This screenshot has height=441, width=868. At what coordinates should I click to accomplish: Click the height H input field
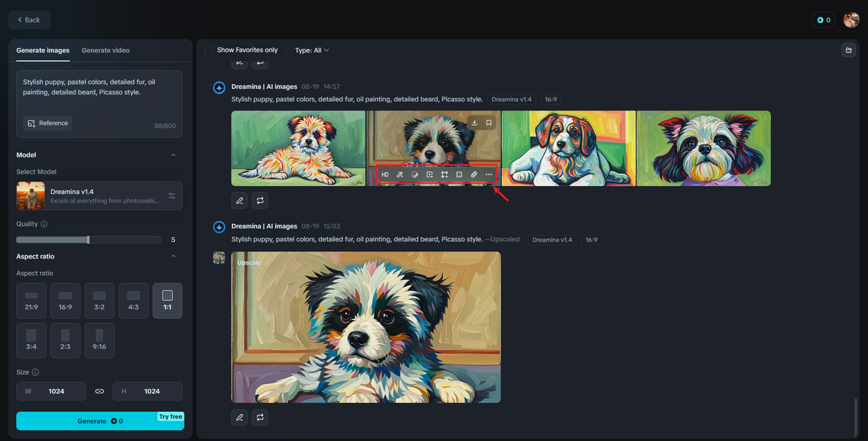[x=147, y=391]
